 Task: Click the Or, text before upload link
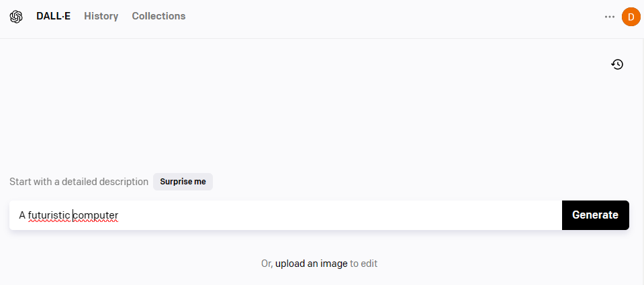[x=267, y=264]
